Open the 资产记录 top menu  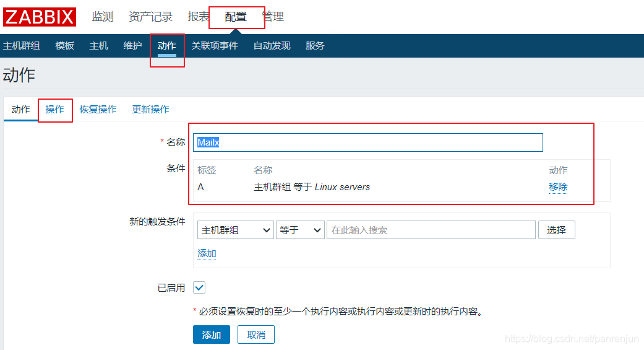tap(151, 17)
